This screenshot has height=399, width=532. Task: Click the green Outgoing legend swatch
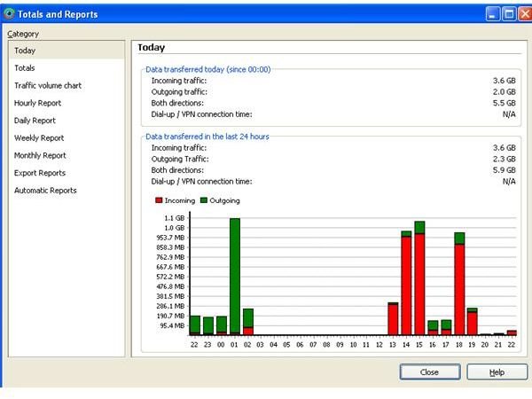click(204, 200)
